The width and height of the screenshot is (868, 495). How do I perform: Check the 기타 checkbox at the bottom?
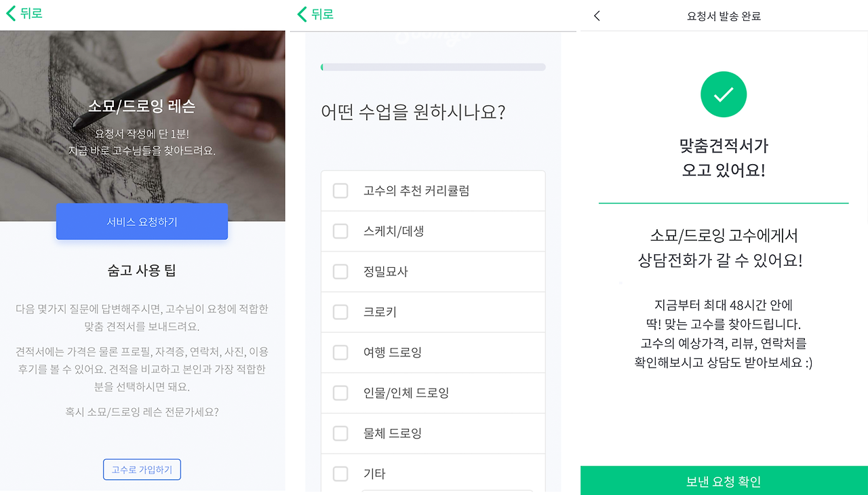coord(340,474)
